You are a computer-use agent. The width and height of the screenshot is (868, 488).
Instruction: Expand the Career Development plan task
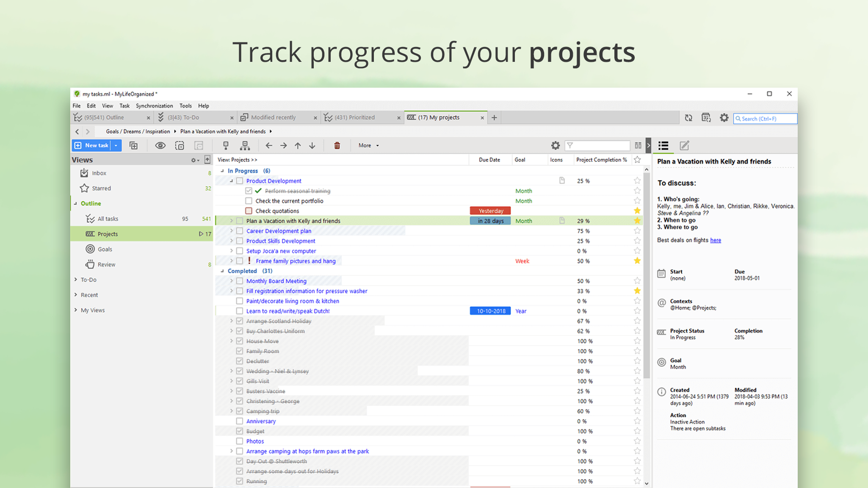tap(231, 231)
